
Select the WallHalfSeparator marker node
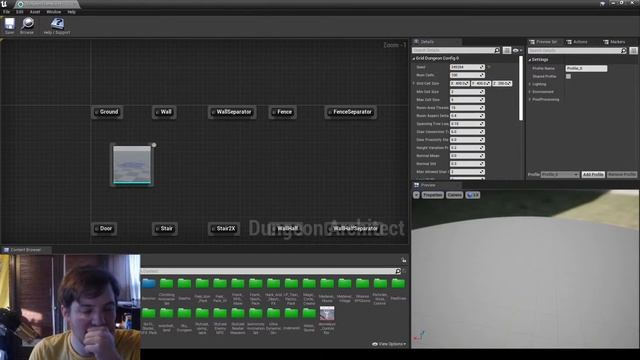(x=353, y=229)
